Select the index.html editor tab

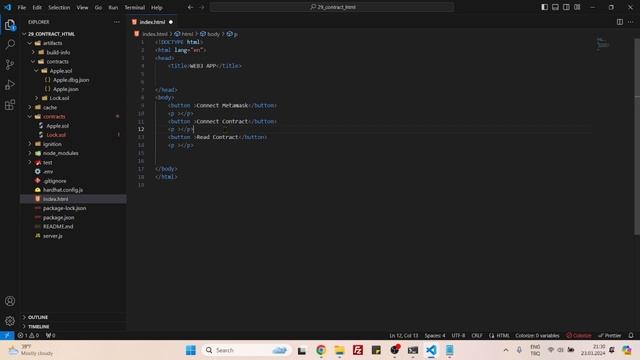[152, 22]
